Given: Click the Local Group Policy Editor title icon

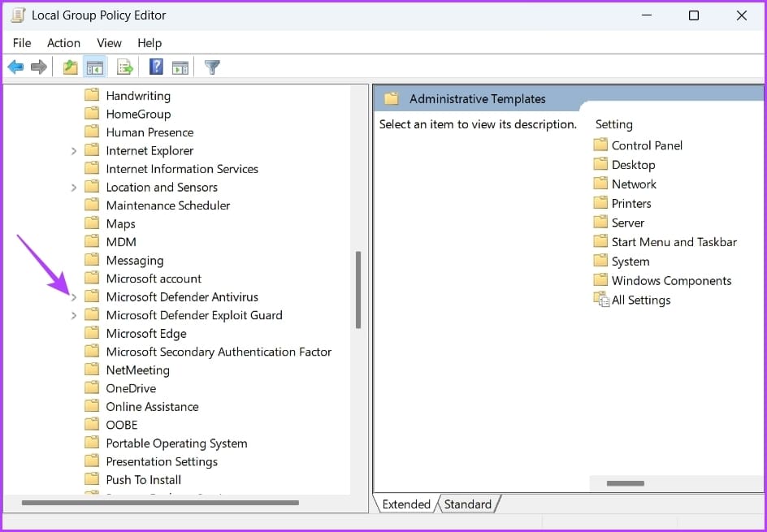Looking at the screenshot, I should click(18, 15).
